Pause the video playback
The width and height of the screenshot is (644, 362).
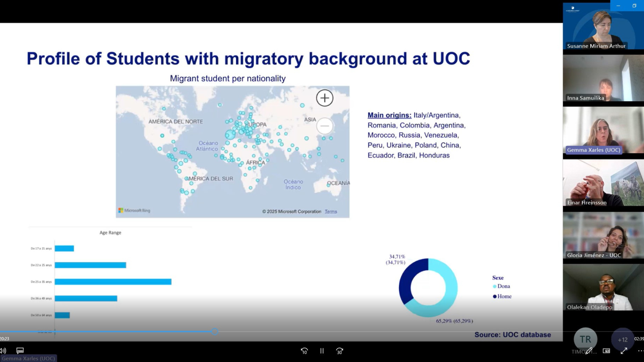pyautogui.click(x=322, y=351)
